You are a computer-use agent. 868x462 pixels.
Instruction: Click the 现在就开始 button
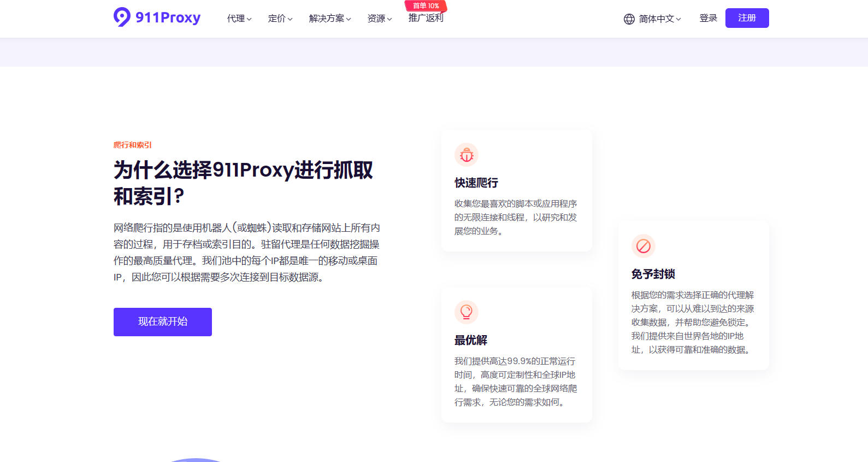coord(163,322)
